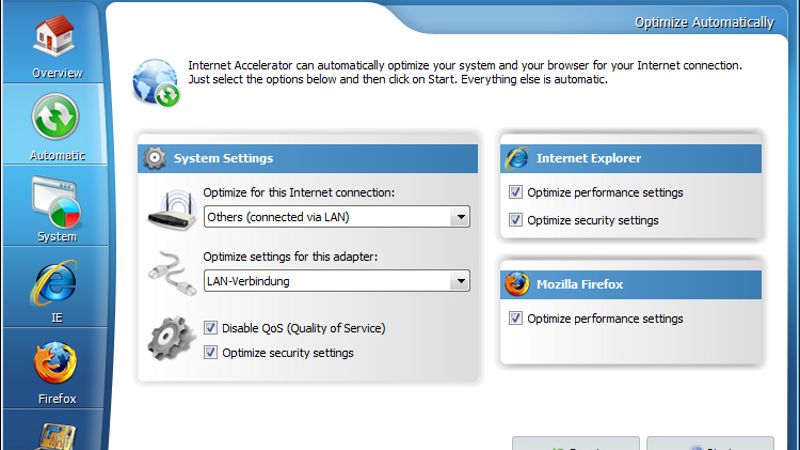Viewport: 800px width, 450px height.
Task: Select the Automatic label in sidebar
Action: [x=57, y=155]
